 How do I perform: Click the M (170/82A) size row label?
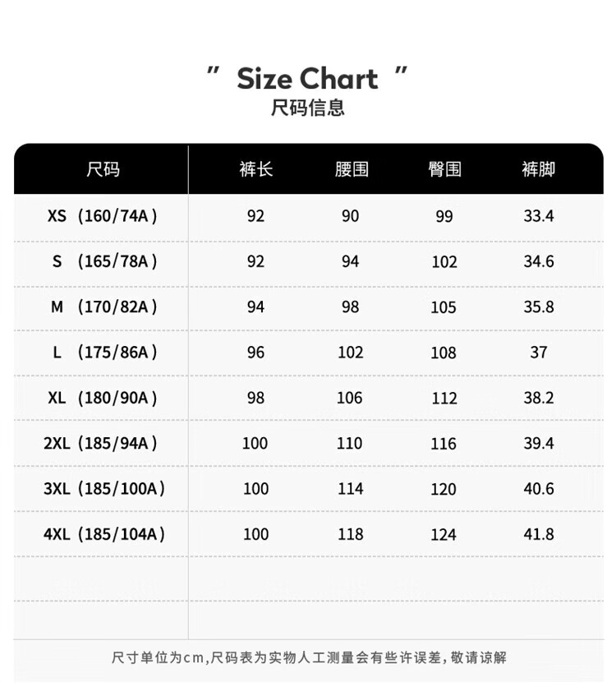click(x=103, y=307)
